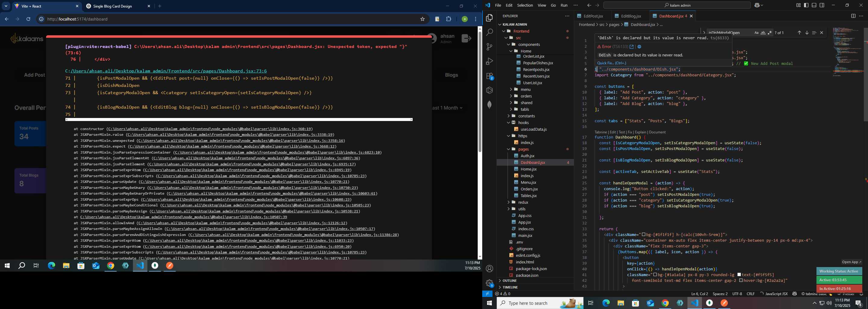Screen dimensions: 868x309
Task: Open the Search view in activity bar
Action: 489,32
